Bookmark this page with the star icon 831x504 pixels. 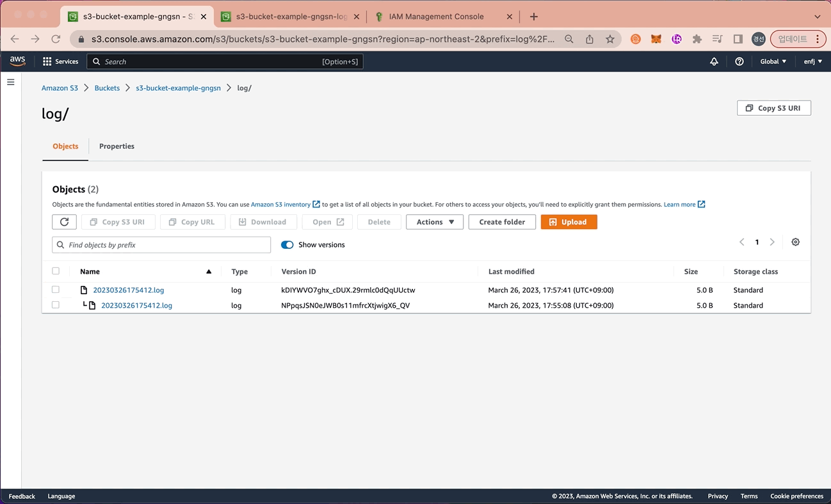610,39
